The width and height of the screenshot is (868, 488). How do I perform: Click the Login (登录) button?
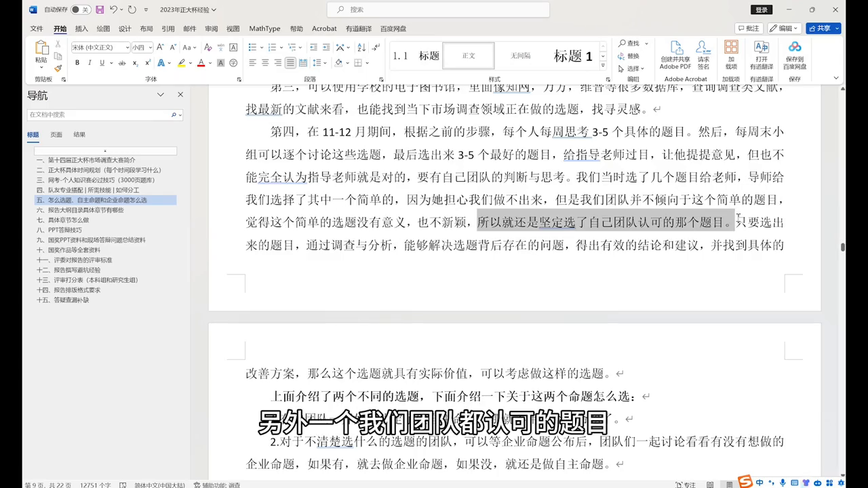[762, 9]
